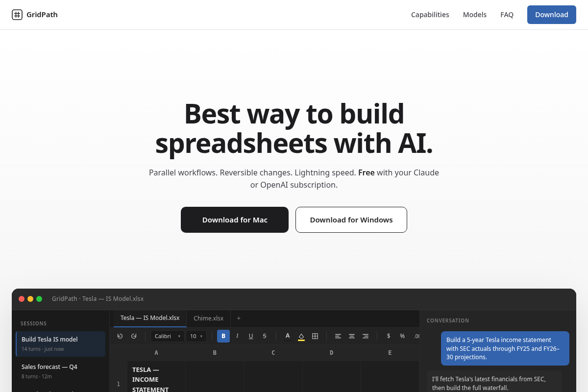
Task: Select the Sales forecast — Q4 session
Action: click(x=60, y=371)
